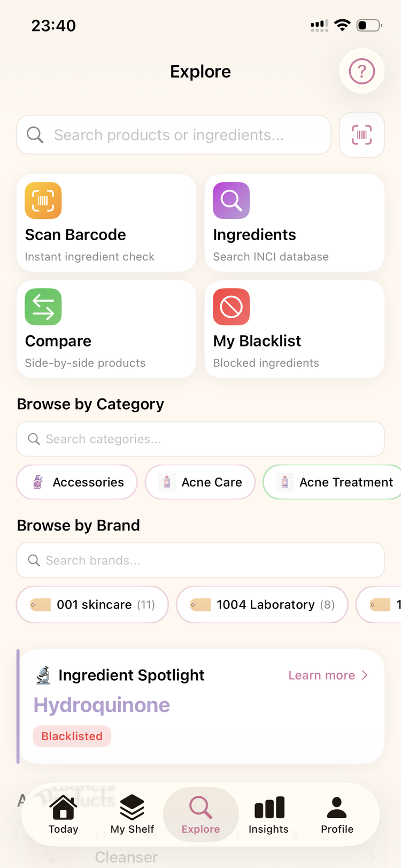The height and width of the screenshot is (868, 401).
Task: Tap the Compare products arrows icon
Action: click(43, 306)
